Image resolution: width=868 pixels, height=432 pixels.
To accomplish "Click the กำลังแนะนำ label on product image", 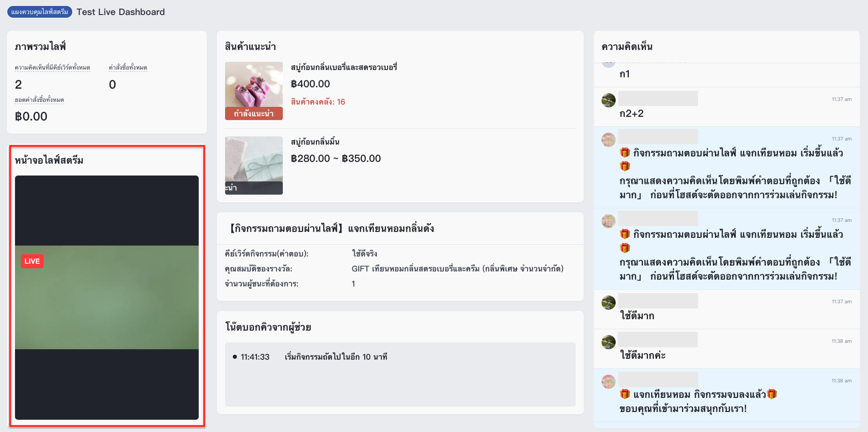I will (x=254, y=114).
